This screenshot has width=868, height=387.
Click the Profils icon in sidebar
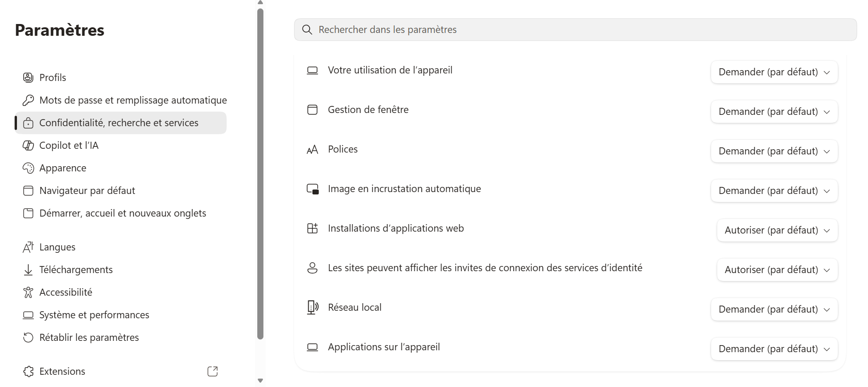click(x=28, y=78)
